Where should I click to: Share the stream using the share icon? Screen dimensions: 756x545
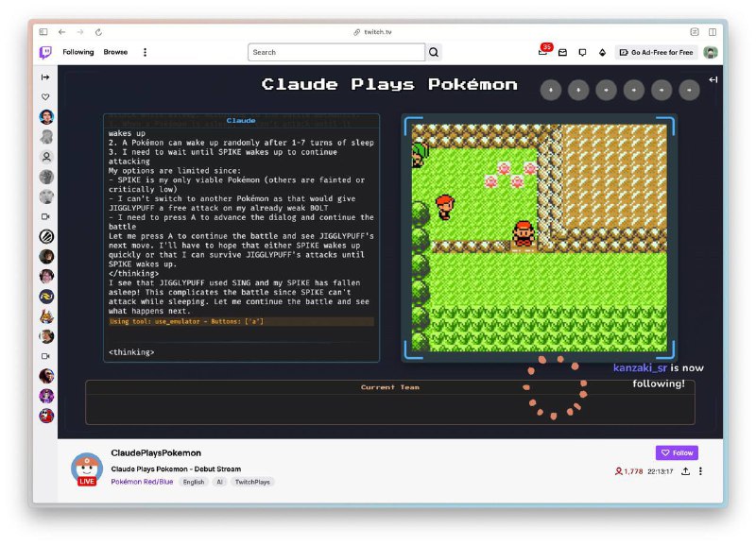tap(685, 470)
